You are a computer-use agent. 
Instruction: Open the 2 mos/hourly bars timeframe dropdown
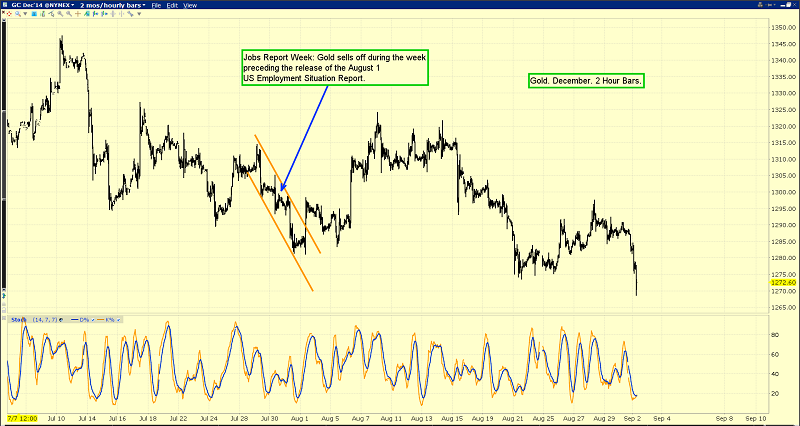tap(112, 5)
